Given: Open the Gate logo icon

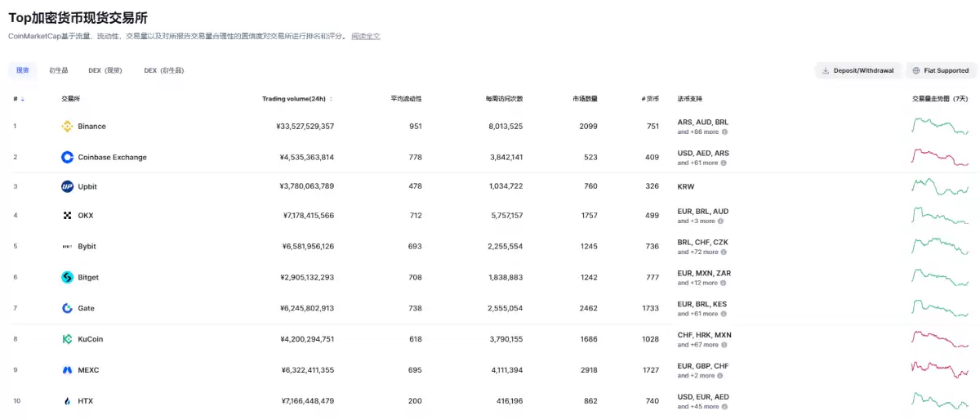Looking at the screenshot, I should 67,308.
